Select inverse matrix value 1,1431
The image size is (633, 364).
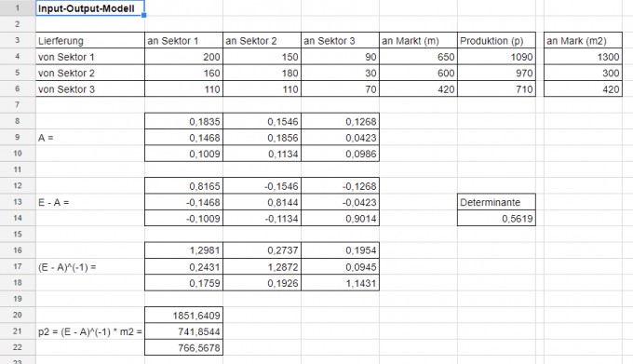pos(341,282)
